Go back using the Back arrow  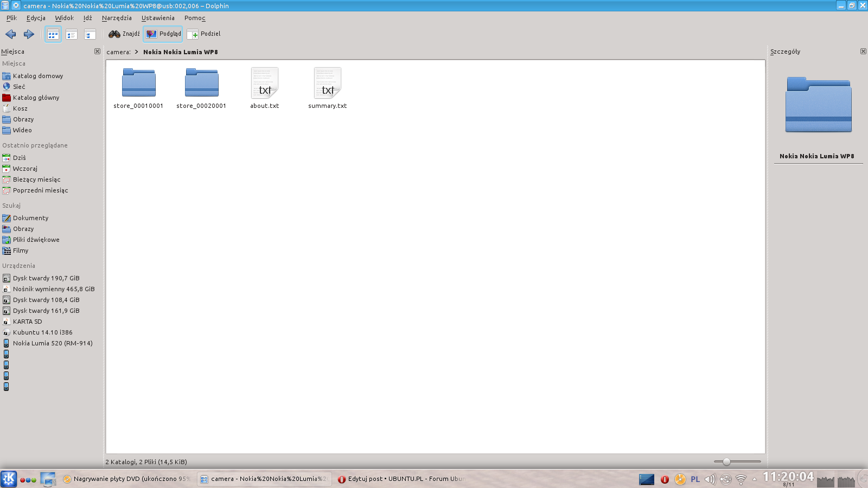click(11, 34)
